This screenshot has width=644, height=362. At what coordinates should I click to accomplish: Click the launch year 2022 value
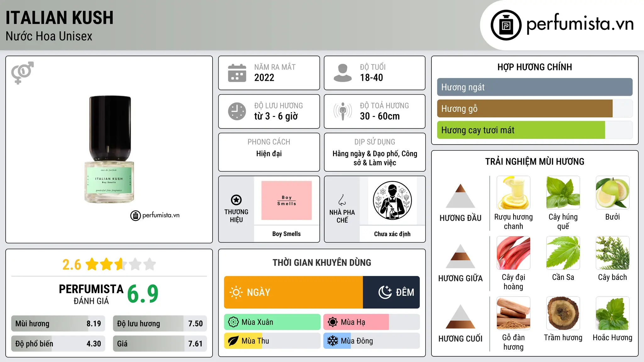264,78
